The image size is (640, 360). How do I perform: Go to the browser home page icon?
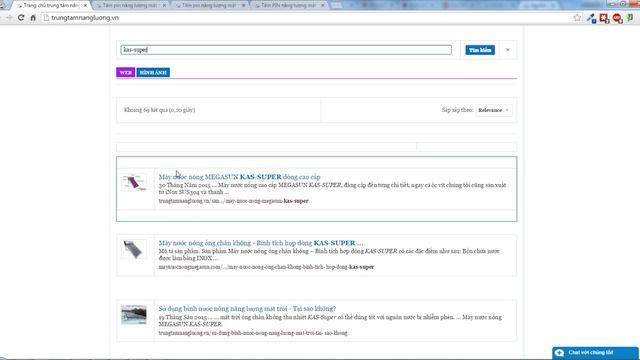[x=33, y=18]
